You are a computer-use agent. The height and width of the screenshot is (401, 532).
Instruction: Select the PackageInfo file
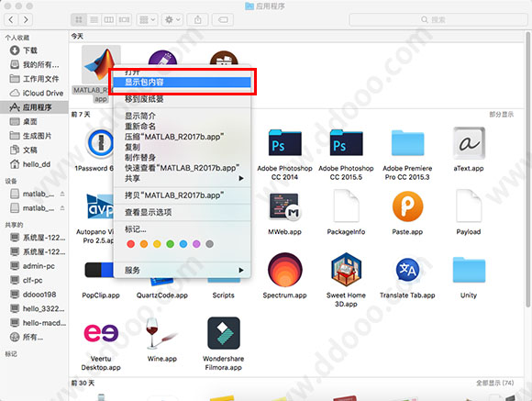click(x=346, y=206)
